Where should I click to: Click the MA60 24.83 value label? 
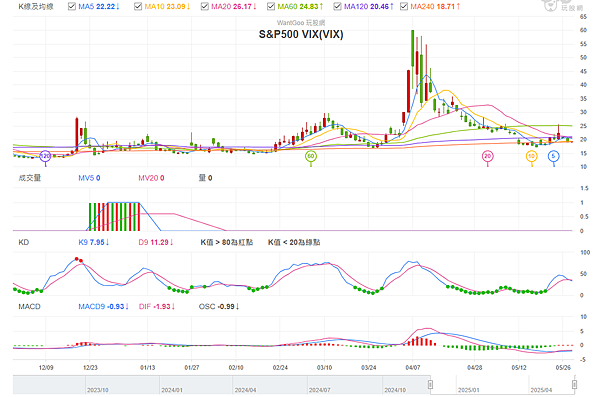300,7
